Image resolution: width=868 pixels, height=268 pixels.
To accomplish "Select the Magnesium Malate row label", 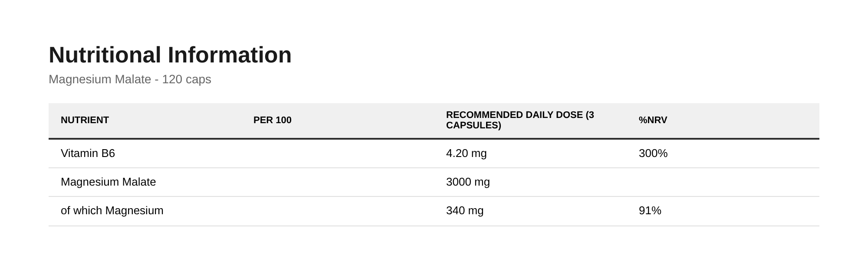I will [x=108, y=182].
